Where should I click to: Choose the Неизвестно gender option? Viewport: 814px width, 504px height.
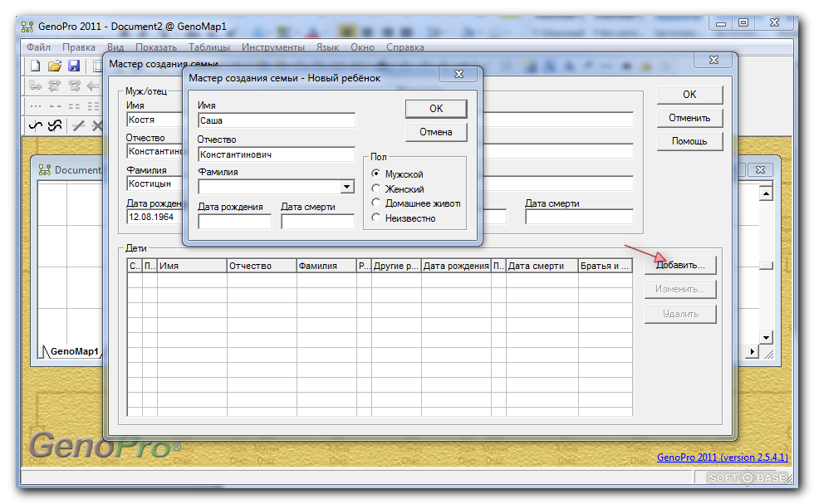click(x=376, y=218)
